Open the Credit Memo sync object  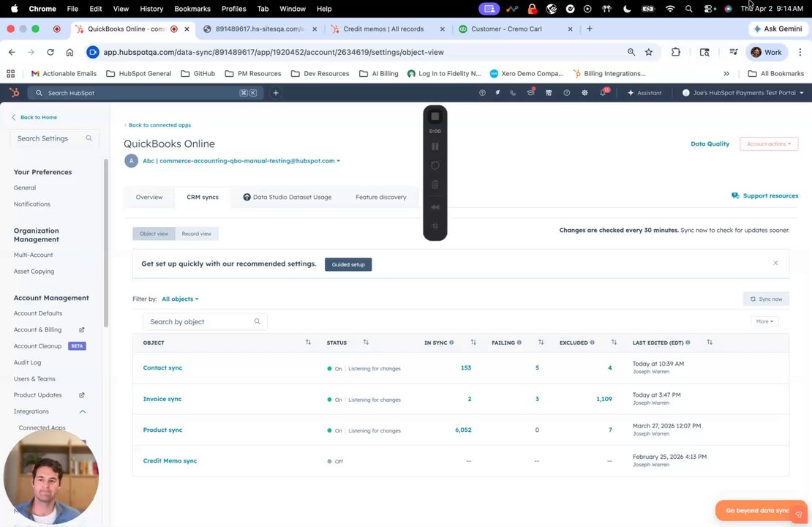170,460
